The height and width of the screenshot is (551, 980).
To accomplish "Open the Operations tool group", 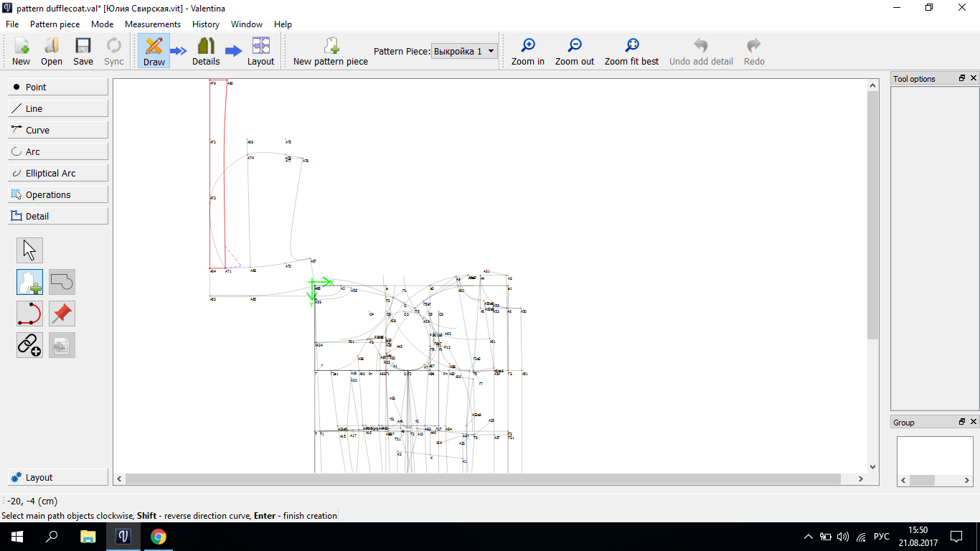I will [58, 194].
